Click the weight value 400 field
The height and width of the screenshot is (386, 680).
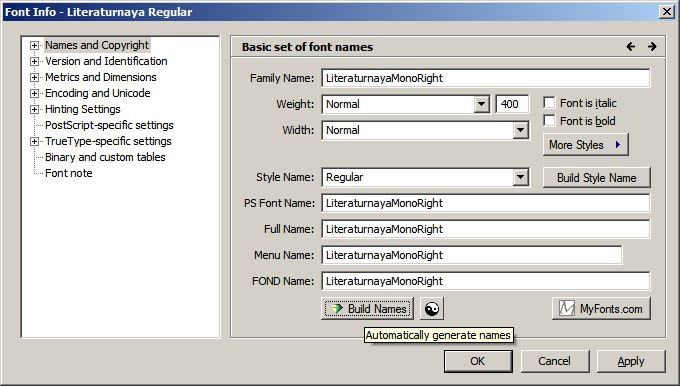(x=512, y=105)
